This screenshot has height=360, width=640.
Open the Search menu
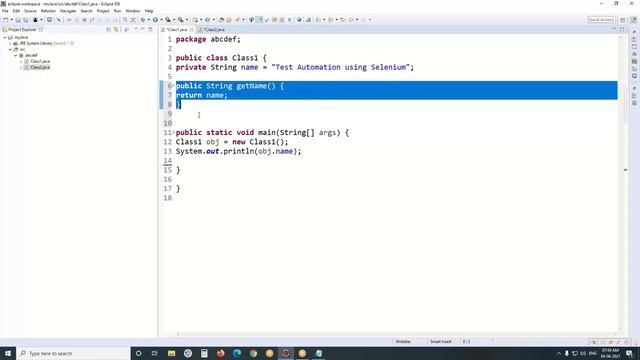[86, 11]
